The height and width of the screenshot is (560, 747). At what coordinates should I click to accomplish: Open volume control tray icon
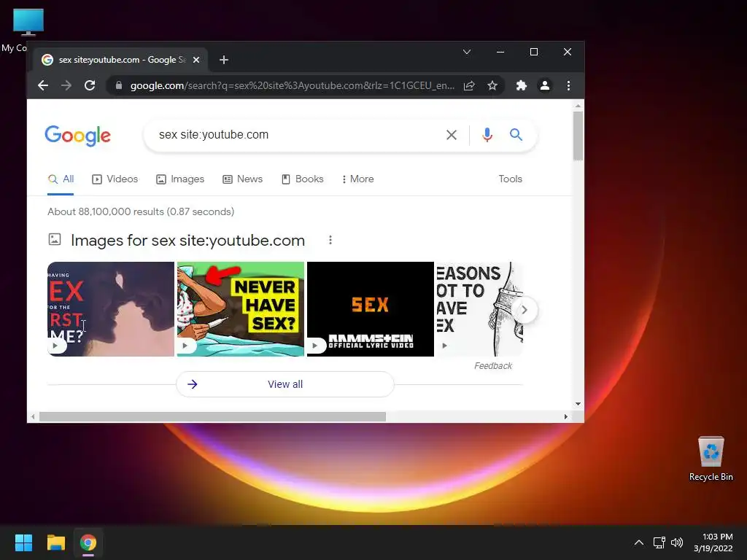pyautogui.click(x=676, y=542)
